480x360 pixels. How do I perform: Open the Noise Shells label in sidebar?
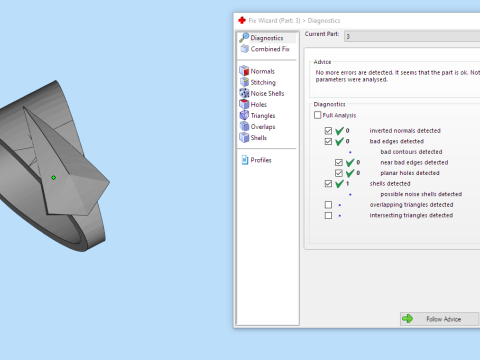coord(268,93)
